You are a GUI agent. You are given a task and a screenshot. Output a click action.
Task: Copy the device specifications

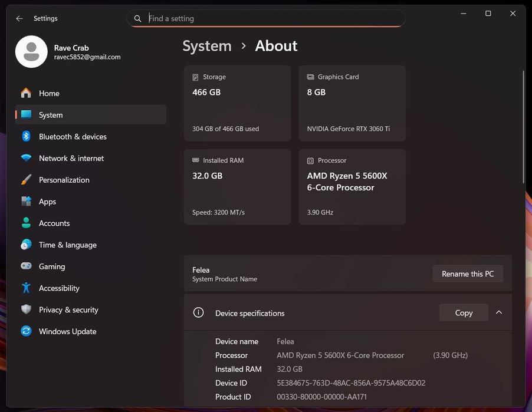(464, 312)
